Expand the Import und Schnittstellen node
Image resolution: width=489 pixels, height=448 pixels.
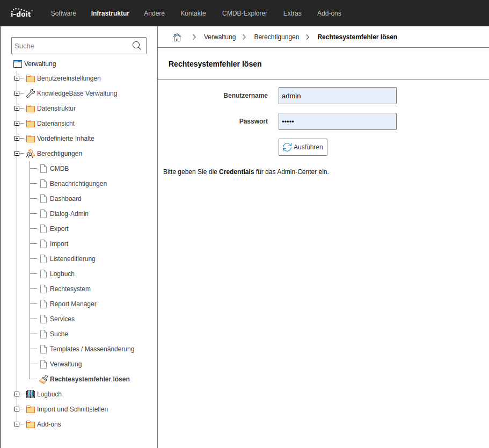(17, 409)
